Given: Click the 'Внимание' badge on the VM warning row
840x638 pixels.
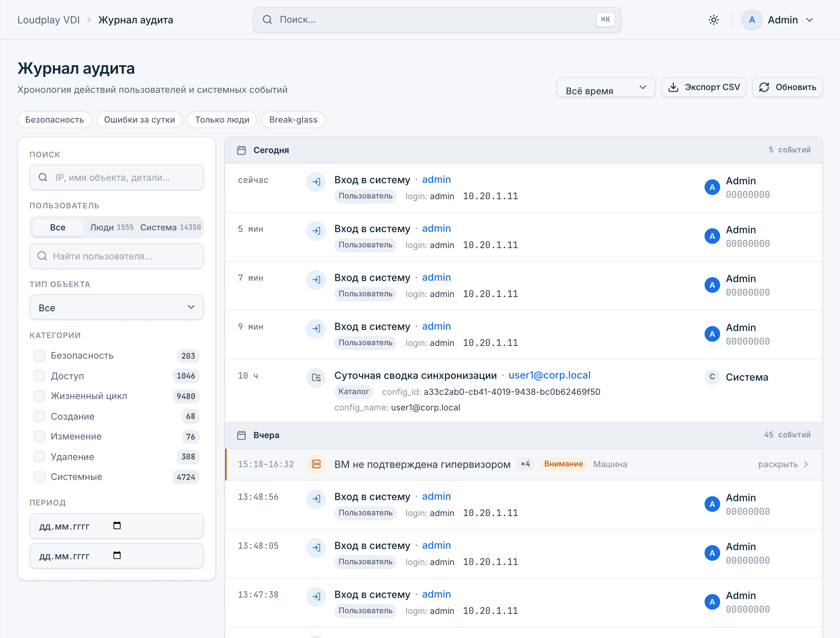Looking at the screenshot, I should coord(563,464).
